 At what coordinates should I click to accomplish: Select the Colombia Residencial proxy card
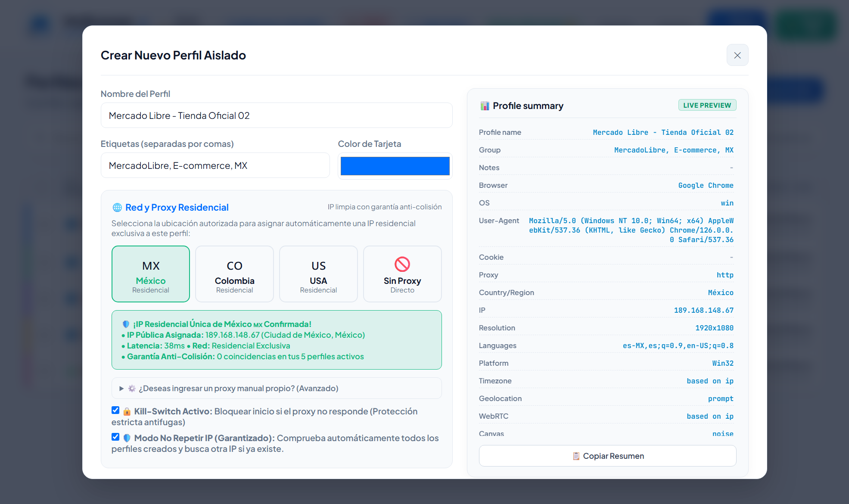pos(235,274)
